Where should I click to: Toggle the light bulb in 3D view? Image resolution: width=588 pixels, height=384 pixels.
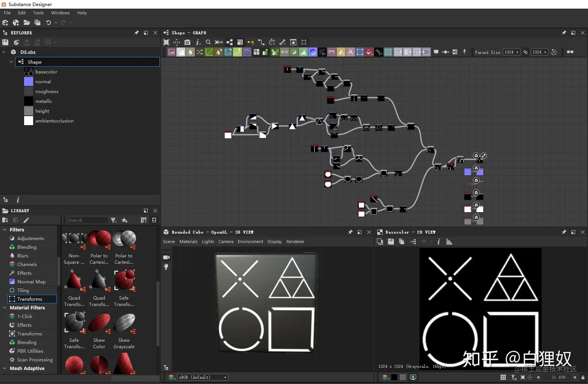[166, 267]
